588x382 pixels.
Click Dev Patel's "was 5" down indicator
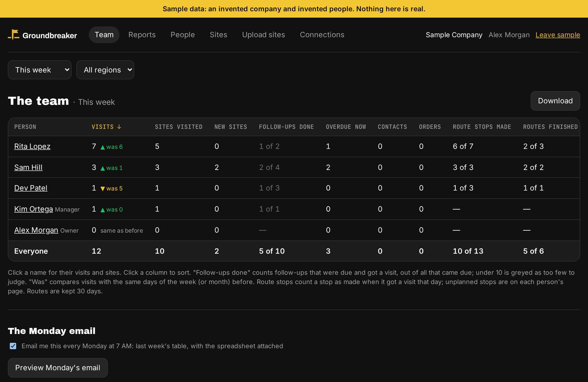point(112,188)
